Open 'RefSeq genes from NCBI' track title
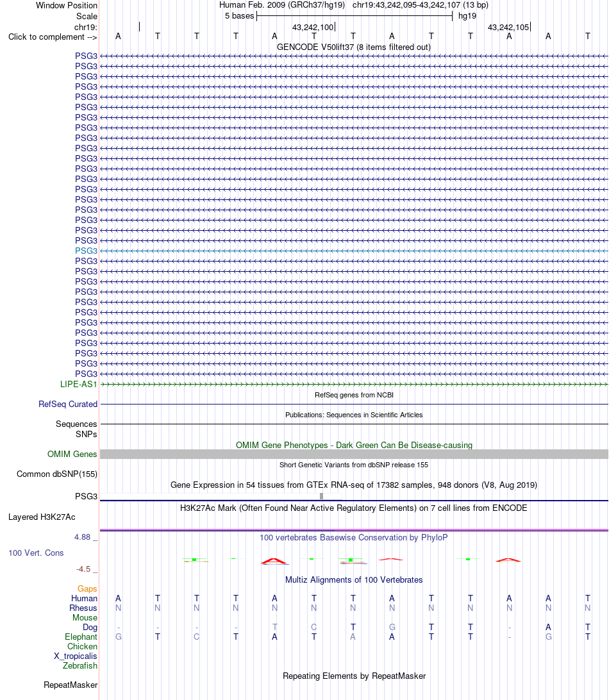Image resolution: width=609 pixels, height=700 pixels. (354, 395)
